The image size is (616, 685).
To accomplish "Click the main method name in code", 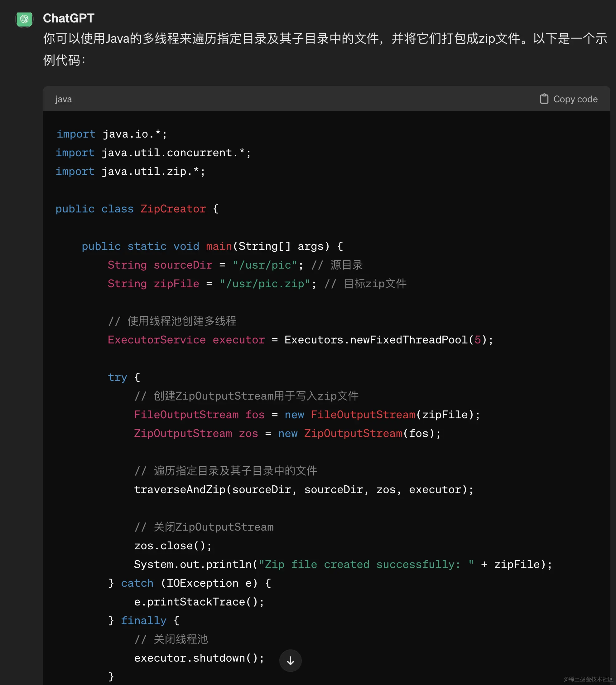I will point(219,246).
